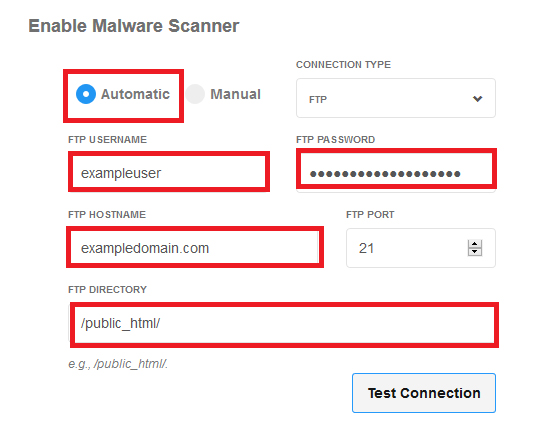Click into the masked FTP Password field
The height and width of the screenshot is (439, 546).
[x=396, y=169]
